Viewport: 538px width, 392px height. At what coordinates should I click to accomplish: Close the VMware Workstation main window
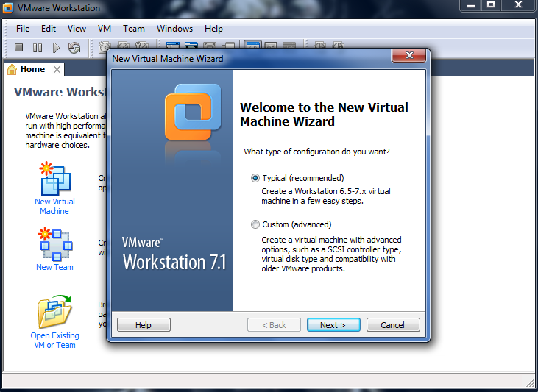click(518, 5)
